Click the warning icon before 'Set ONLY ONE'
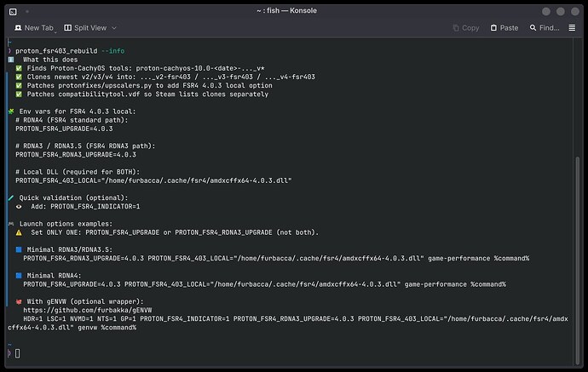Screen dimensions: 588x372 (19, 232)
